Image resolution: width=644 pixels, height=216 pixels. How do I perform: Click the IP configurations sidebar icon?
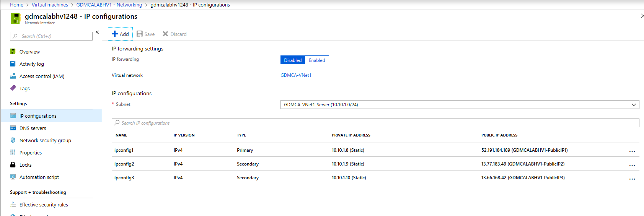(13, 116)
